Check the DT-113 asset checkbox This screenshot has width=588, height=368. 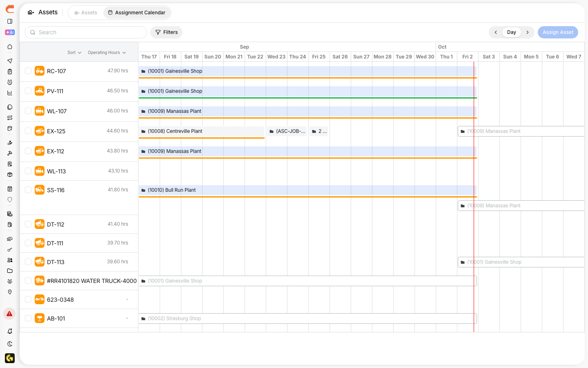coord(28,262)
